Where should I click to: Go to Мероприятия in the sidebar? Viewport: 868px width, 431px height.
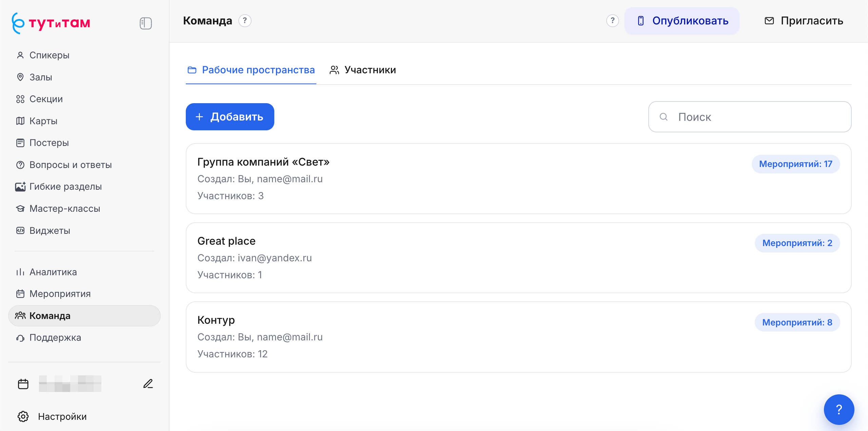84,294
